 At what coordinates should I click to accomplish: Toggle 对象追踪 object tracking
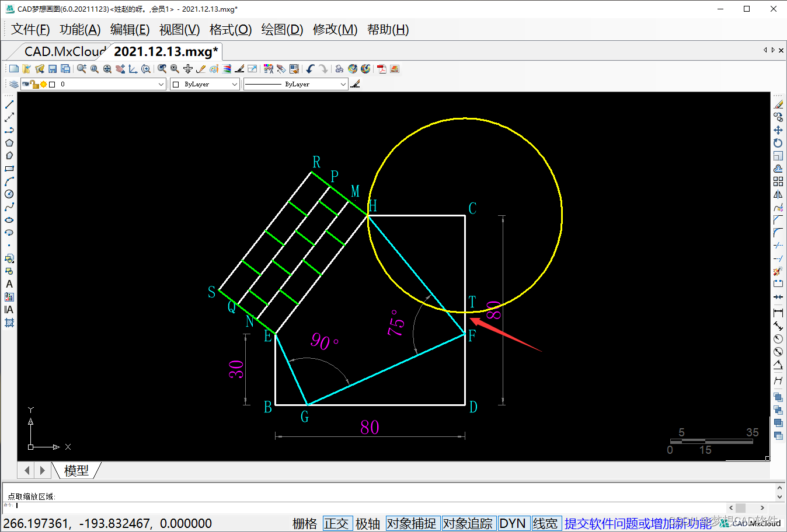point(468,523)
